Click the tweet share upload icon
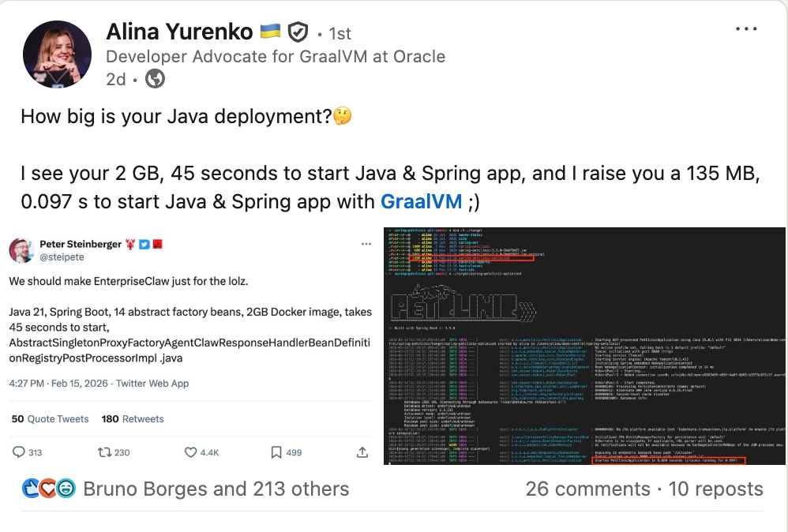Screen dimensions: 788x532 (362, 452)
